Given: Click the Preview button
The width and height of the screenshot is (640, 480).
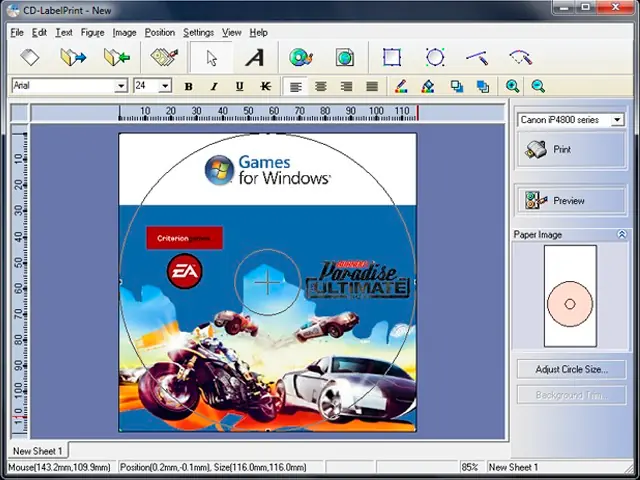Looking at the screenshot, I should [x=571, y=200].
